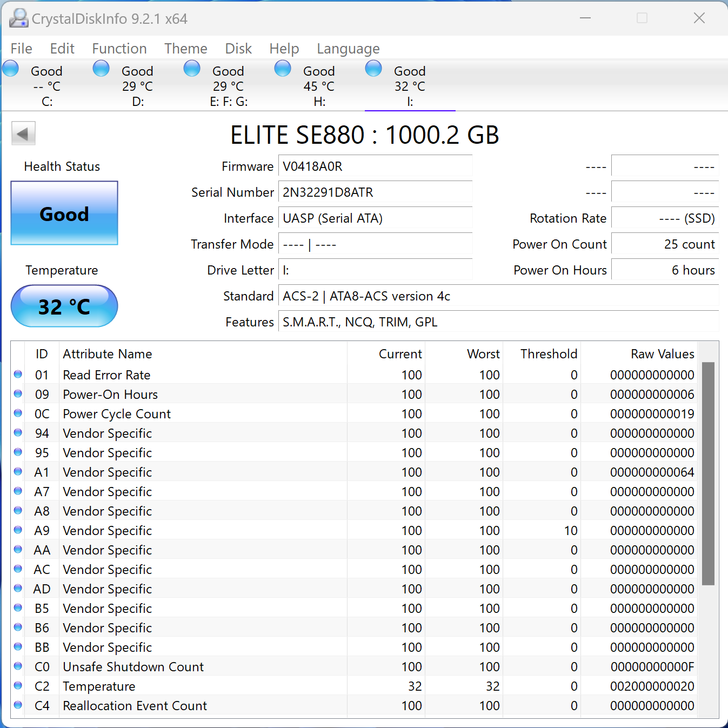This screenshot has height=728, width=728.
Task: Click the Read Error Rate status indicator
Action: point(18,374)
